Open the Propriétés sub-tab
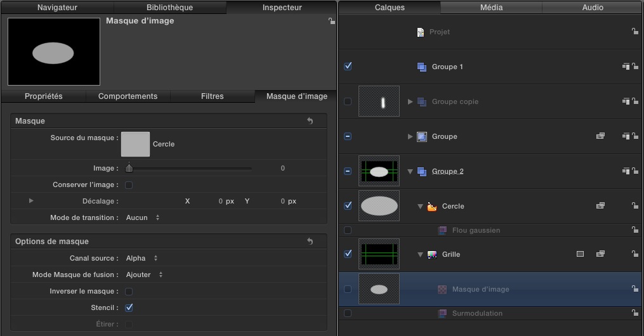This screenshot has height=336, width=644. click(44, 96)
